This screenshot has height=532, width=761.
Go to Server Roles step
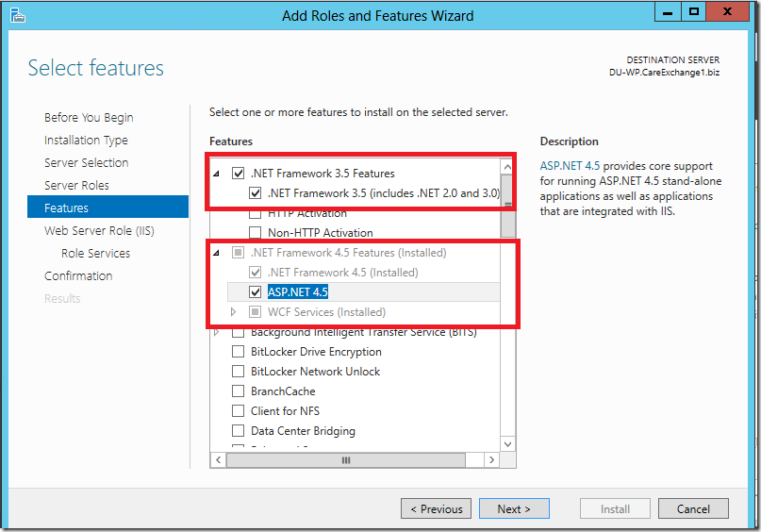[76, 186]
